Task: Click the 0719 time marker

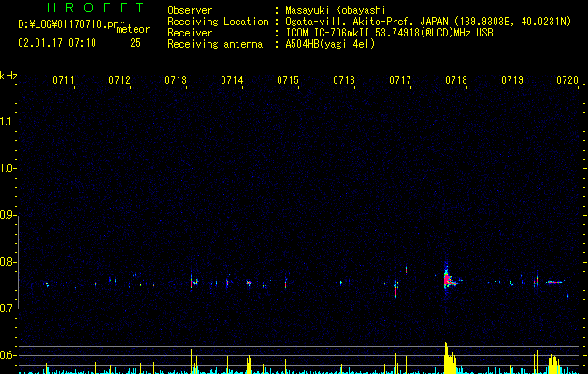Action: point(512,80)
